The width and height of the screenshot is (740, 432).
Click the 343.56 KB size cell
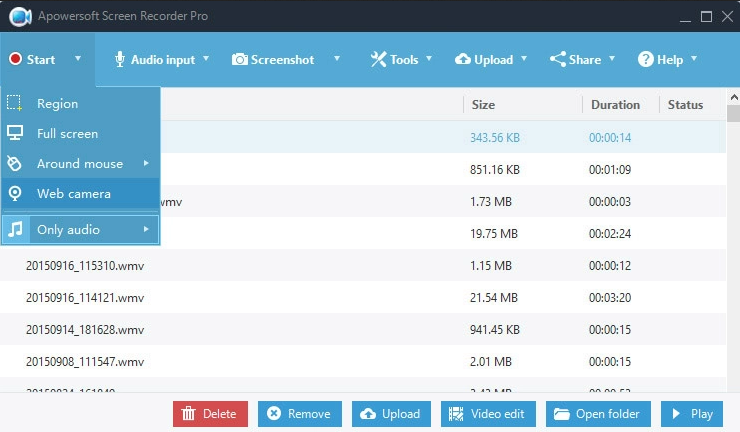click(x=495, y=137)
